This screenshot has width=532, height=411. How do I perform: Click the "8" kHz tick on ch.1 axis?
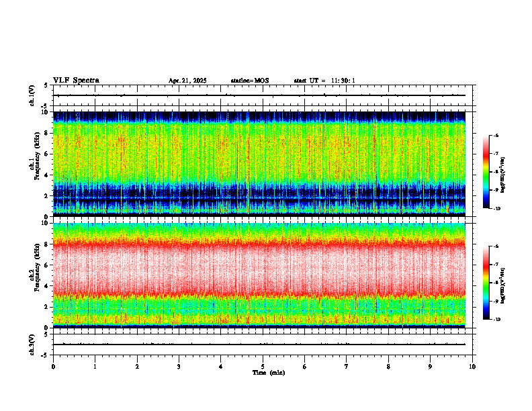(x=47, y=133)
